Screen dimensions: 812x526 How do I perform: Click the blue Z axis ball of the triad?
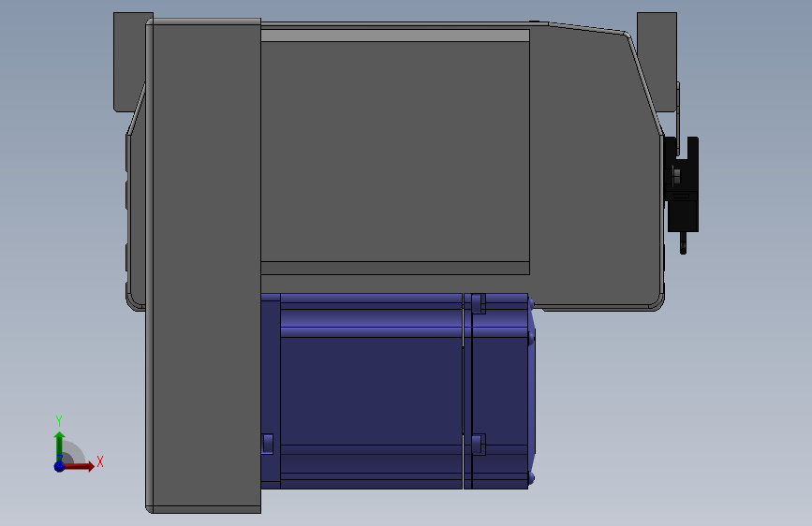[x=60, y=466]
